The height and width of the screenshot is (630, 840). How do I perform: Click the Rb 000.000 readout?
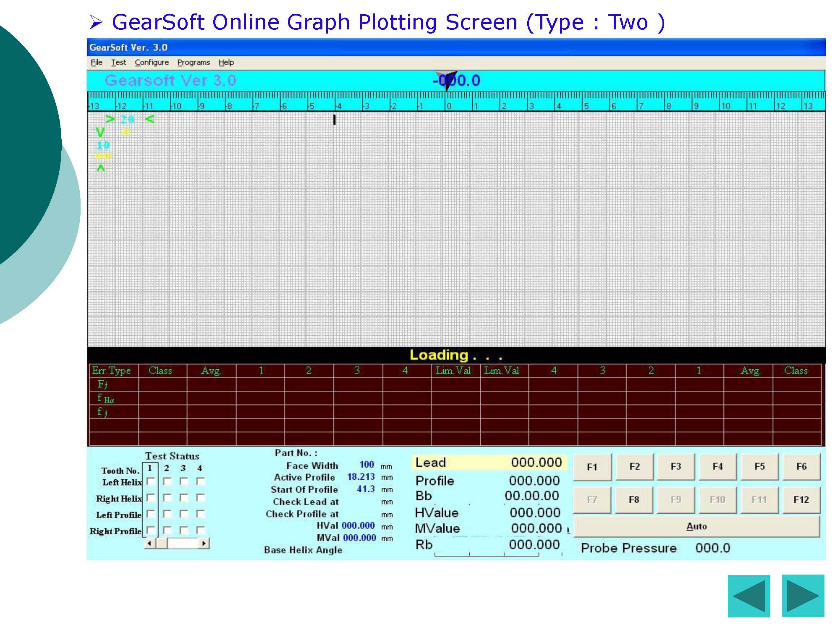point(534,545)
